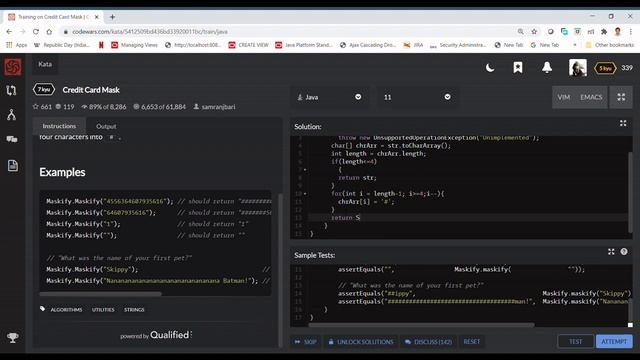
Task: Click sample tests horizontal scrollbar
Action: click(x=421, y=325)
